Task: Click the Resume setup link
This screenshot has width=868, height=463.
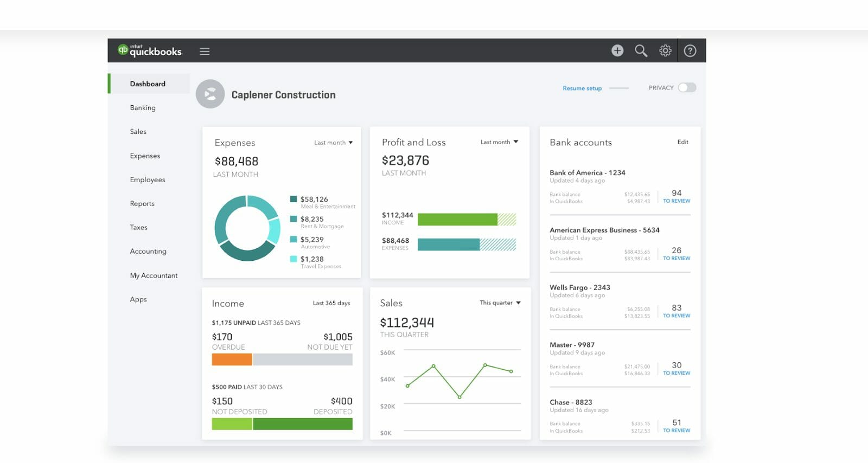Action: click(582, 88)
